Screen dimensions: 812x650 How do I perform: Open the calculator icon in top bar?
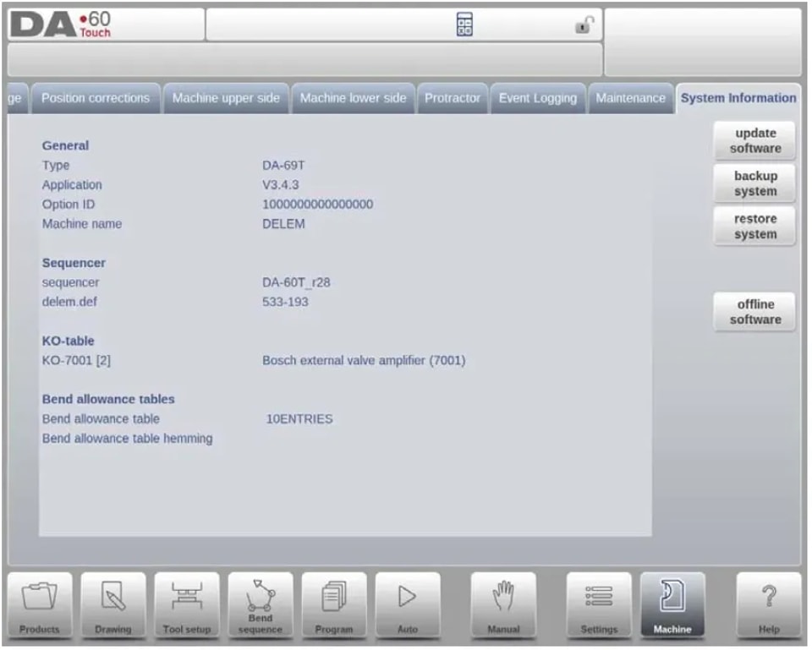pos(464,25)
